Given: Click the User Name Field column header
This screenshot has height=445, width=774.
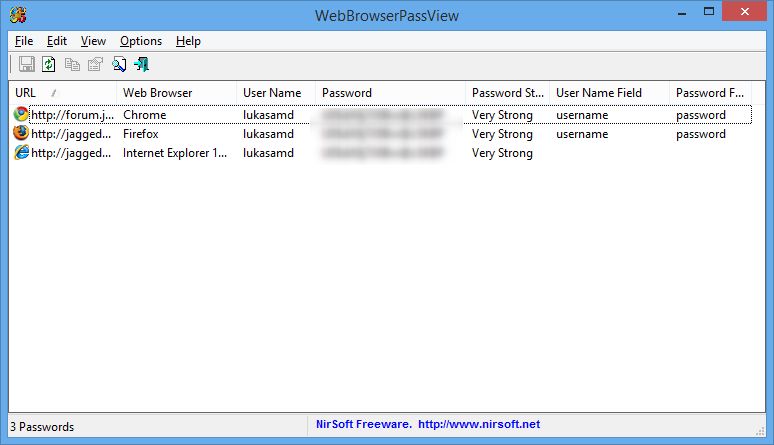Looking at the screenshot, I should 608,93.
